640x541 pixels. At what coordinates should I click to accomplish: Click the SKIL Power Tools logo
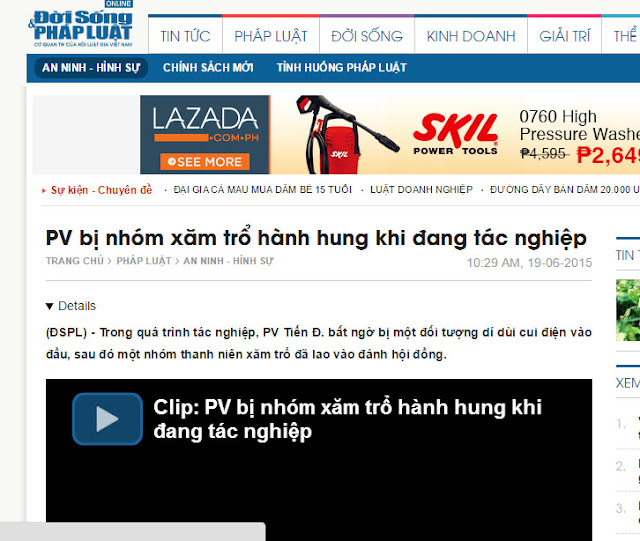(456, 134)
